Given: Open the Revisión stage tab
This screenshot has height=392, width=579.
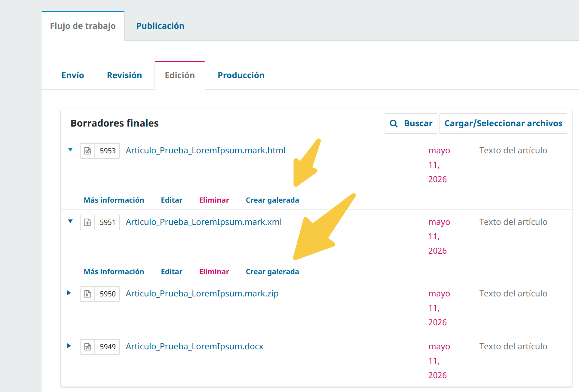Looking at the screenshot, I should coord(124,75).
